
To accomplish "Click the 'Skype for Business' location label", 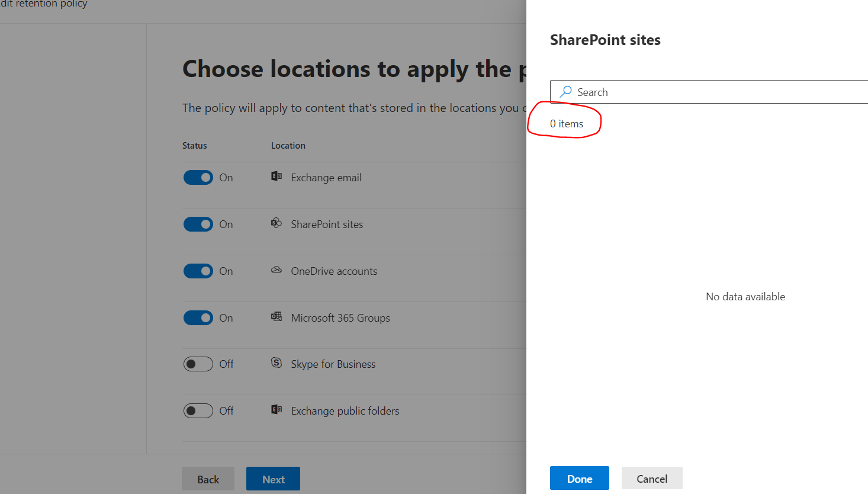I will (333, 364).
